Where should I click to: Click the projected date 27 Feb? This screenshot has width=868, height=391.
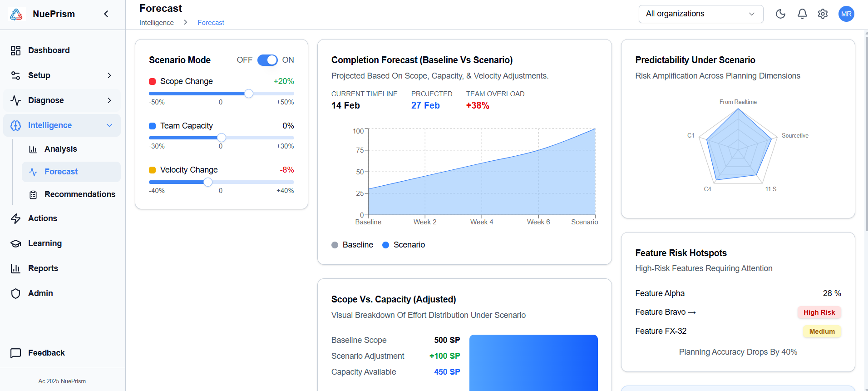425,105
